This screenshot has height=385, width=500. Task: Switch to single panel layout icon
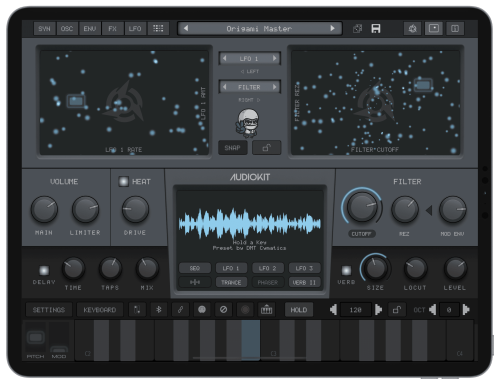pos(434,29)
